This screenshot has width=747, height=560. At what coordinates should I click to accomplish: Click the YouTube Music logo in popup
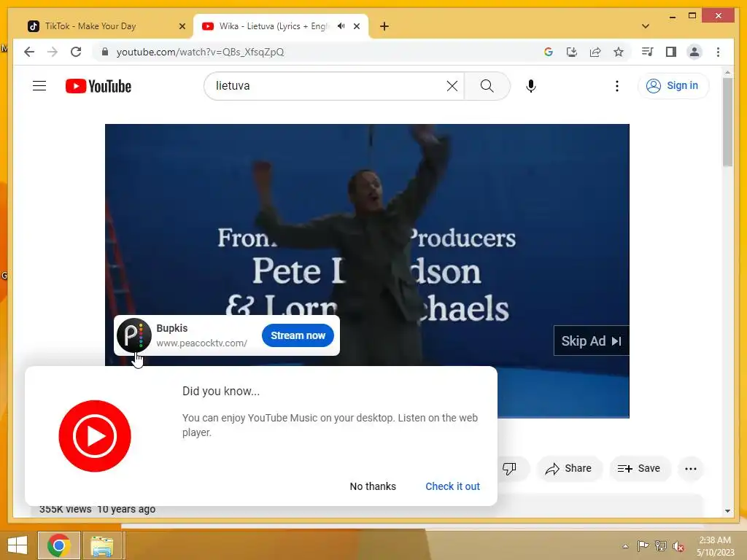pos(95,436)
